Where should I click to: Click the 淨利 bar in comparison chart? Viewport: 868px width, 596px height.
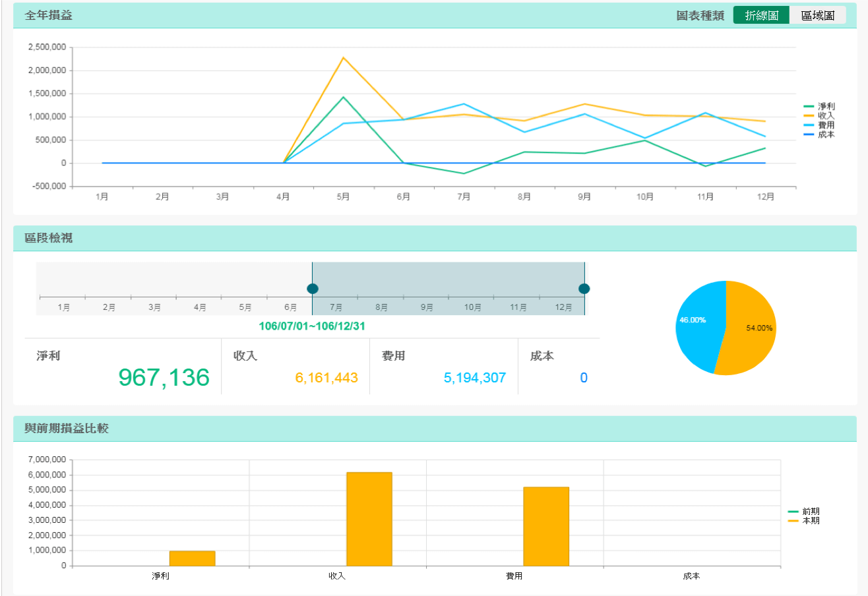click(192, 558)
